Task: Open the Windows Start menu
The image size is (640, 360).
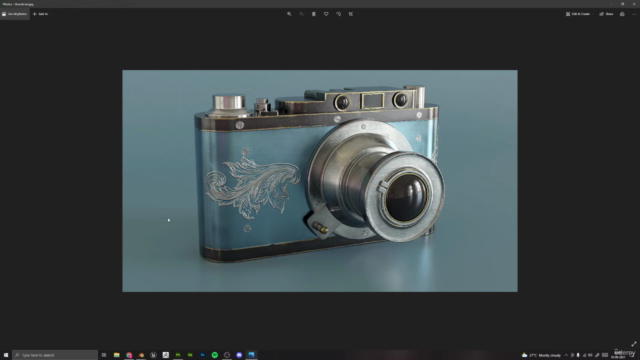Action: (6, 355)
